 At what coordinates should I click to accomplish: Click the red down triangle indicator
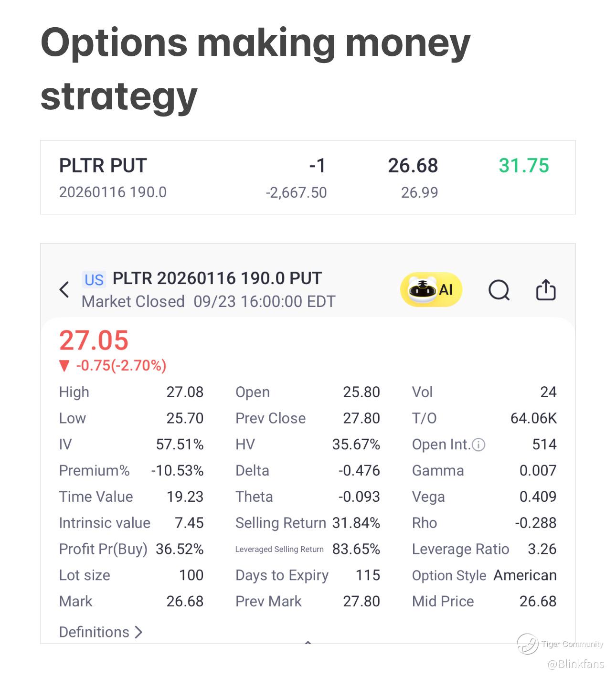(64, 366)
